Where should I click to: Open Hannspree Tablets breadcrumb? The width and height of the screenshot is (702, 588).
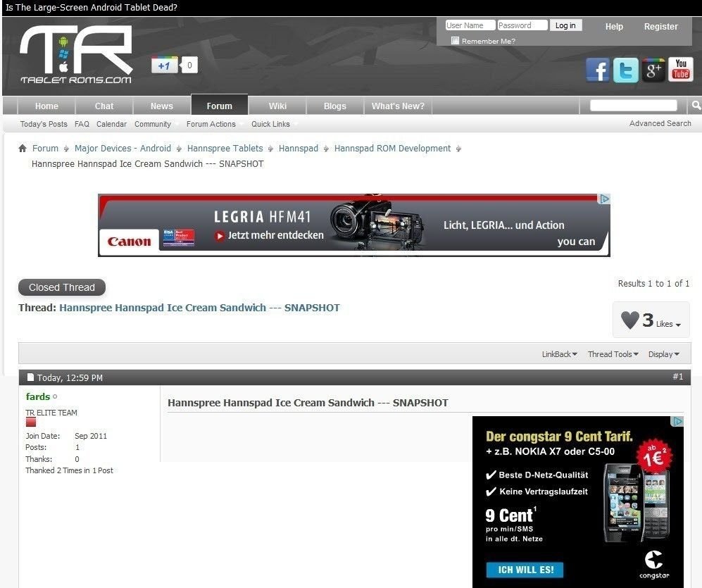click(225, 148)
